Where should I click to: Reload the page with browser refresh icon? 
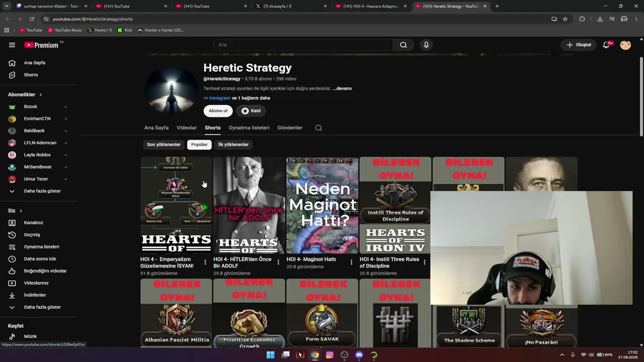pos(32,19)
